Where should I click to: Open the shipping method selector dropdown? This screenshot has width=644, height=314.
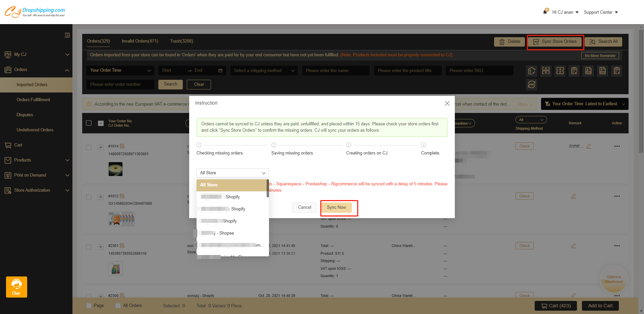pyautogui.click(x=264, y=70)
